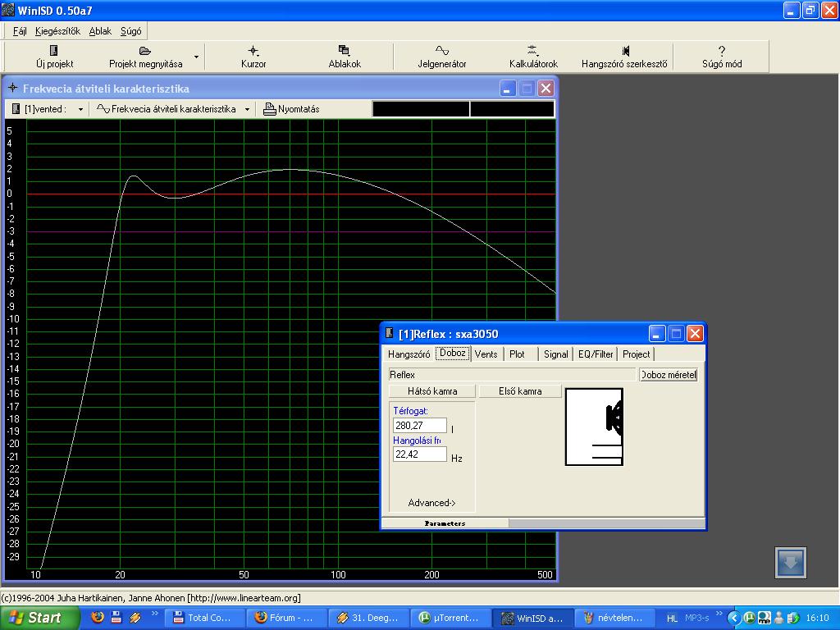Switch to the Vents tab
Image resolution: width=840 pixels, height=630 pixels.
coord(486,354)
